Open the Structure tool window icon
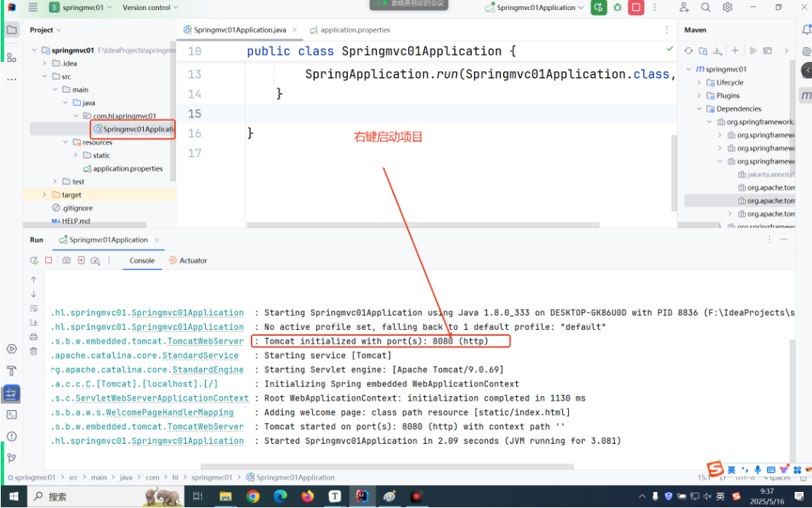This screenshot has height=508, width=812. pos(11,57)
